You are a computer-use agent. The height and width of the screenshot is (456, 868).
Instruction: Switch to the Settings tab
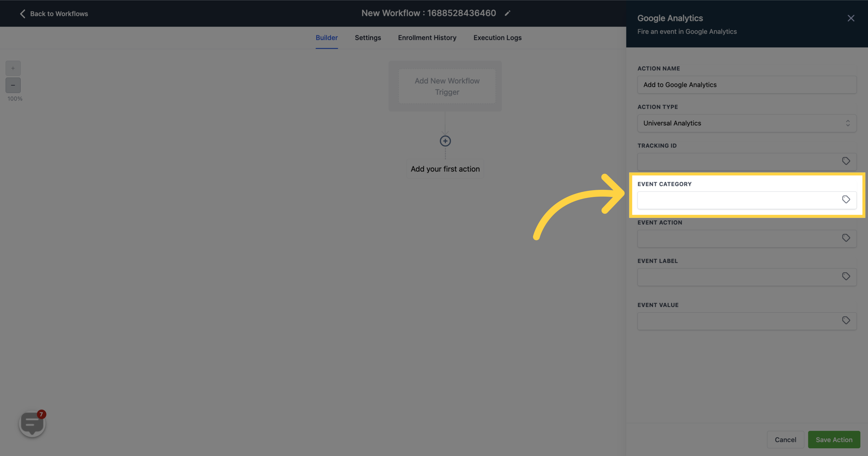click(x=367, y=38)
